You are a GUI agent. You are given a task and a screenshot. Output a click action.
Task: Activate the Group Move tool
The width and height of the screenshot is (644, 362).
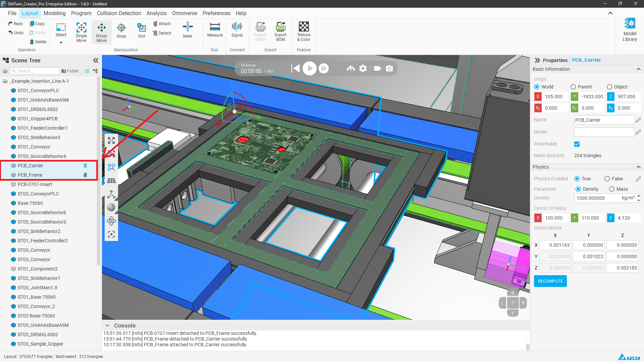[101, 32]
